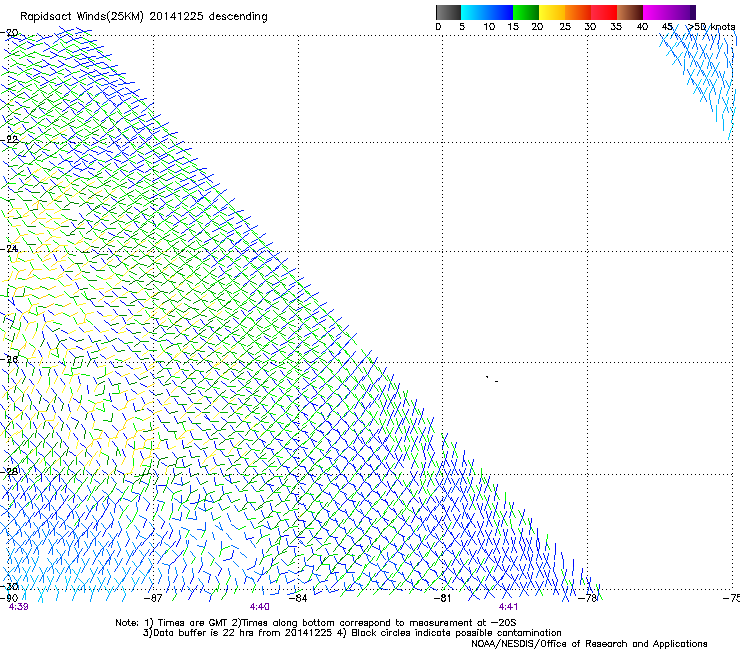Image resolution: width=740 pixels, height=650 pixels.
Task: Click the '>50 knots' legend label
Action: point(712,27)
